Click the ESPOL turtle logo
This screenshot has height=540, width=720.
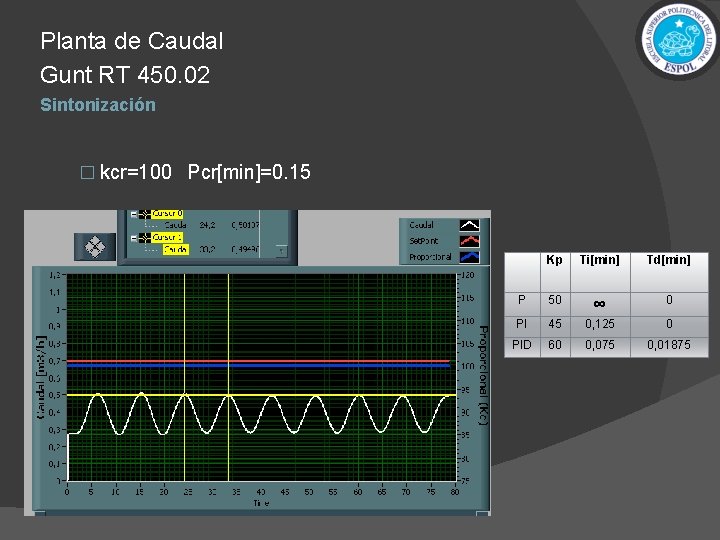(x=679, y=40)
